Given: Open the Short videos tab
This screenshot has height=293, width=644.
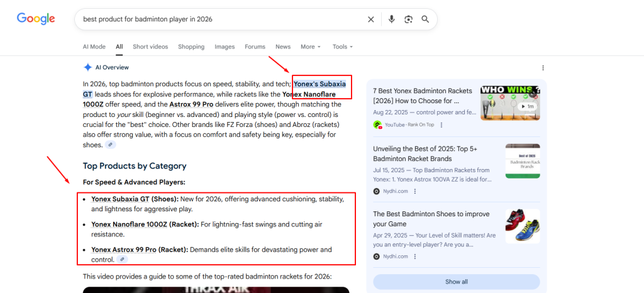Looking at the screenshot, I should (150, 47).
